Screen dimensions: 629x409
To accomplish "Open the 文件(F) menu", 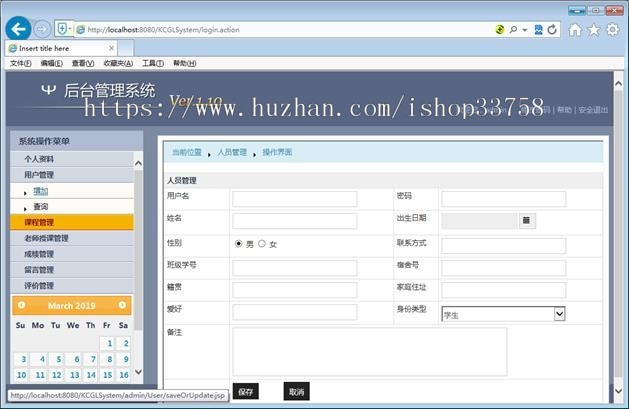I will point(20,63).
